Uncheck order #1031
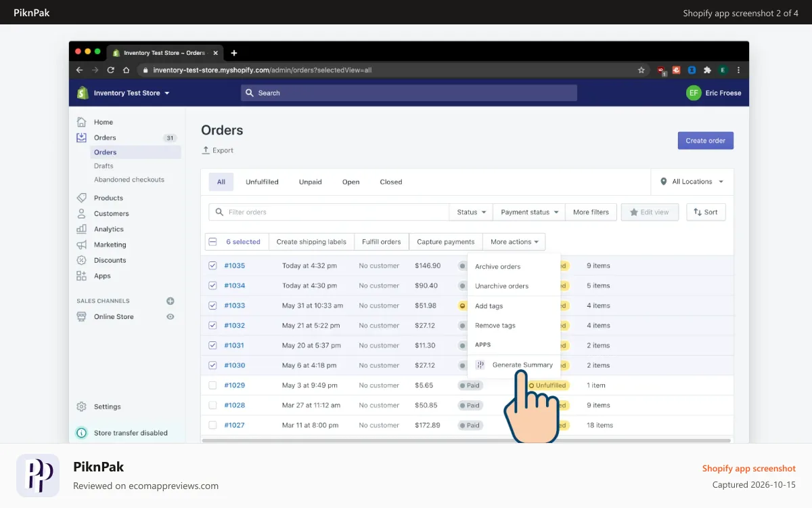The height and width of the screenshot is (508, 812). [212, 345]
